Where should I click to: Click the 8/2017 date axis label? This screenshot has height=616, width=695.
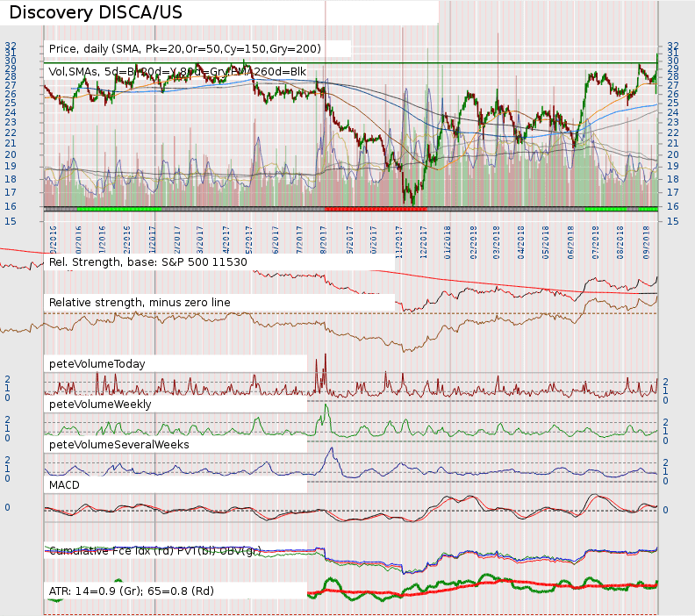323,240
